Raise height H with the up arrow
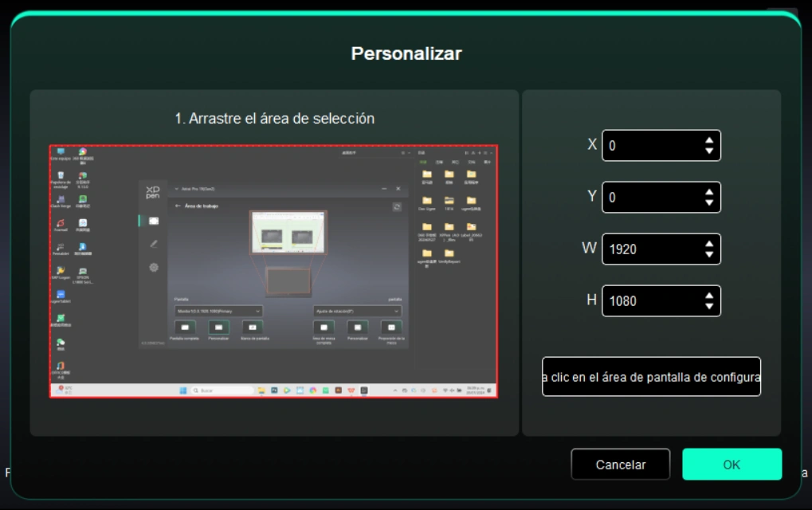 point(709,296)
